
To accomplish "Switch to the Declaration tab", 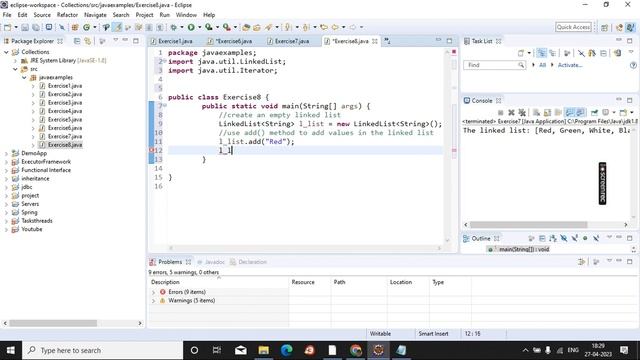I will [x=248, y=262].
